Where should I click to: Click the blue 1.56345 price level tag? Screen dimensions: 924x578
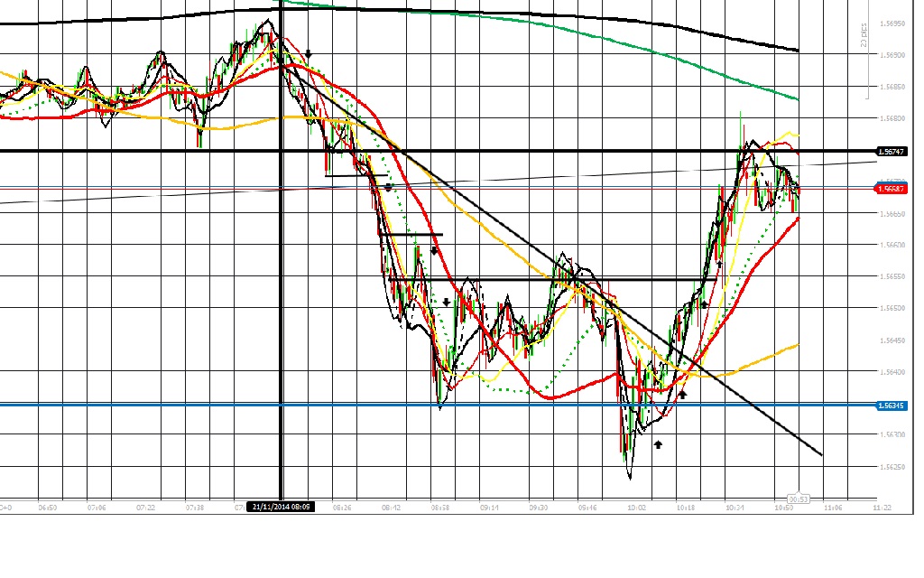891,406
